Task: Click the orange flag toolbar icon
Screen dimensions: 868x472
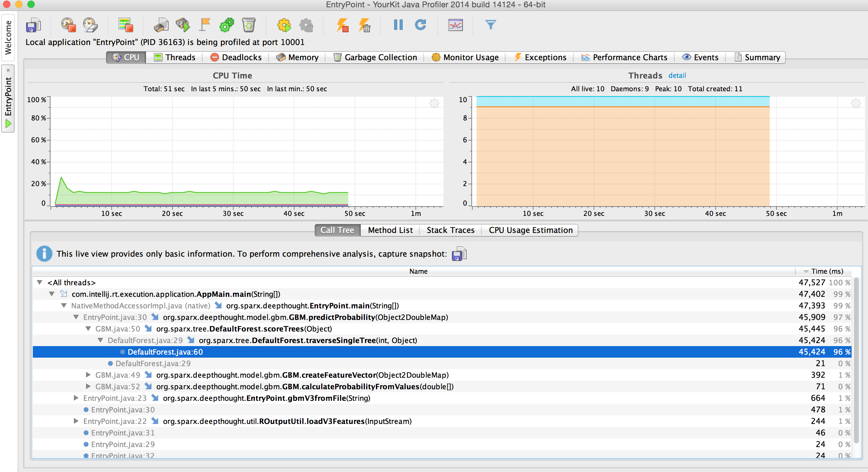Action: coord(205,25)
